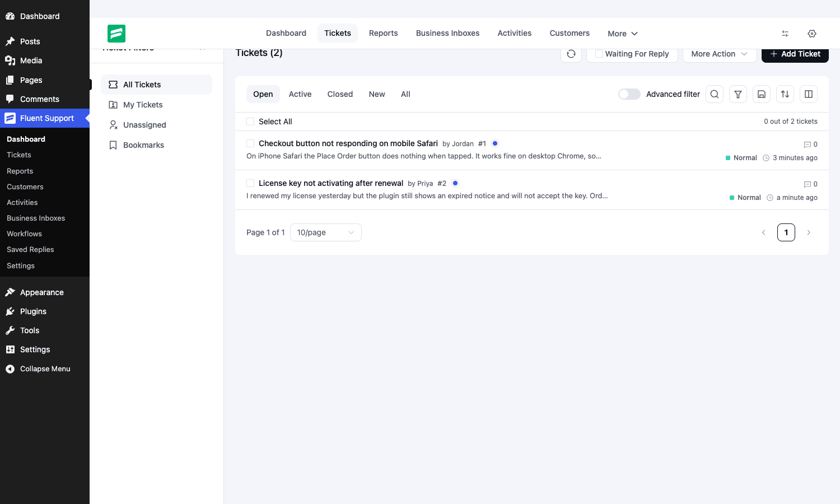Click the Pages icon in sidebar
Viewport: 840px width, 504px height.
coord(10,80)
